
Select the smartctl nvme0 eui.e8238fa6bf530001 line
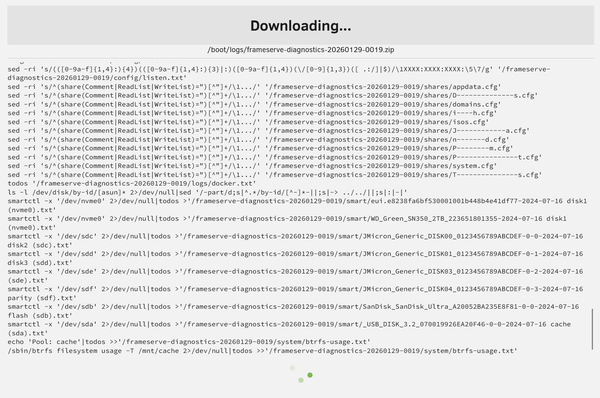point(297,205)
